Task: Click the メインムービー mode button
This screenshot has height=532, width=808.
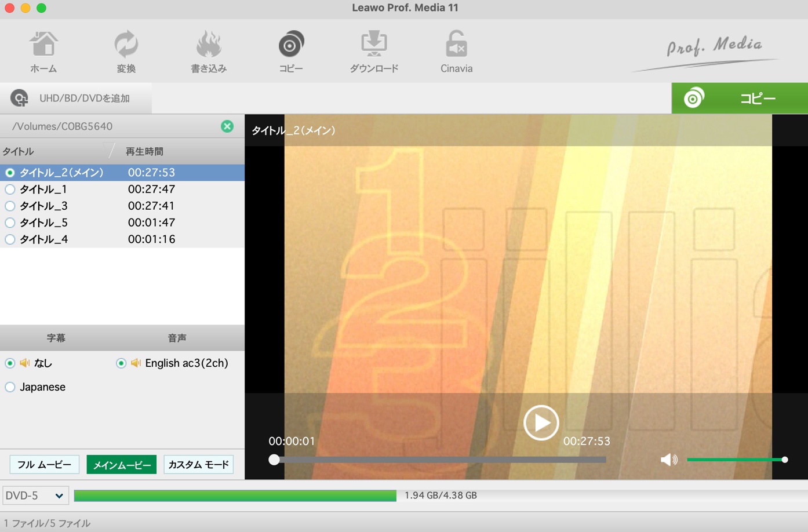Action: [x=122, y=465]
